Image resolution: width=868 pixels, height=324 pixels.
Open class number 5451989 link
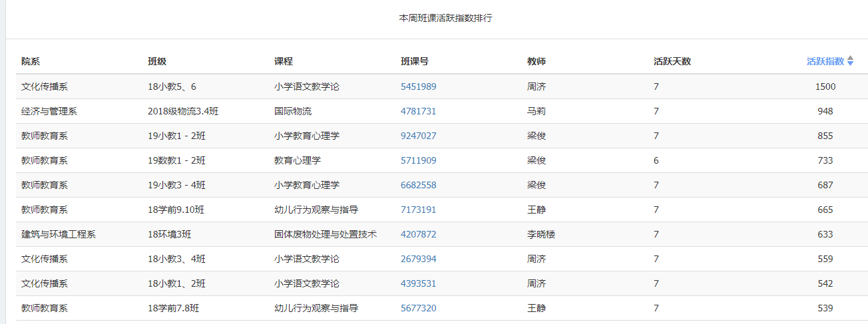(x=419, y=86)
